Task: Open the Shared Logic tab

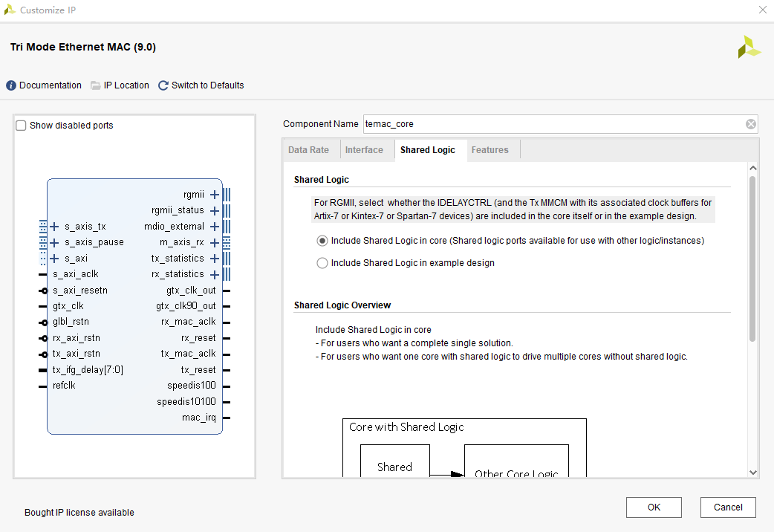Action: 427,150
